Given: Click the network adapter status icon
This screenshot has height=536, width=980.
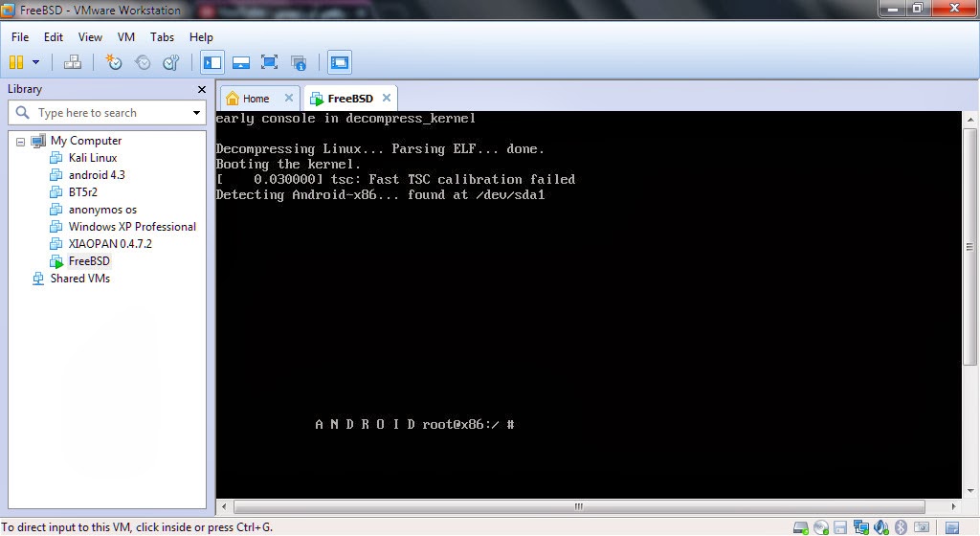Looking at the screenshot, I should (x=861, y=528).
